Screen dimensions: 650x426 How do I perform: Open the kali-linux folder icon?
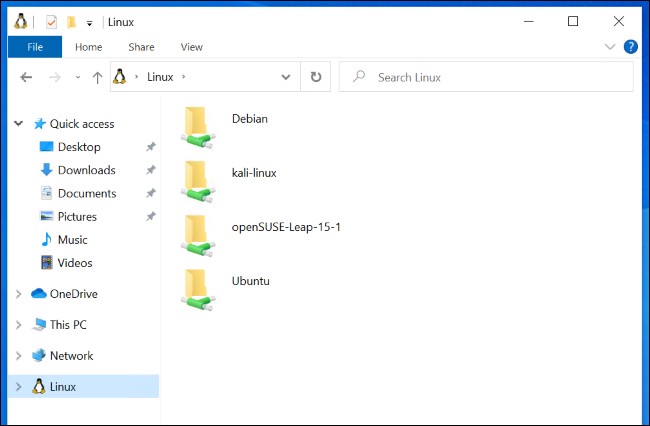pos(199,178)
